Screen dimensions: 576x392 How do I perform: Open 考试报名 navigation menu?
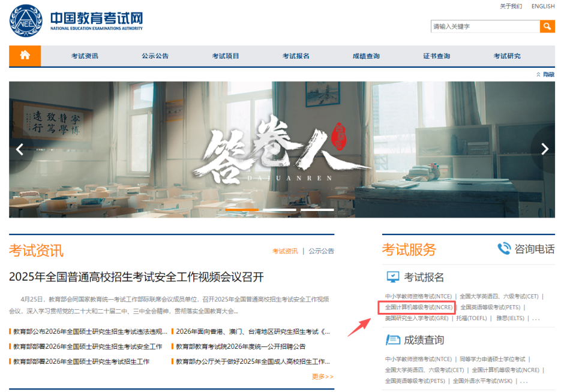click(x=296, y=56)
